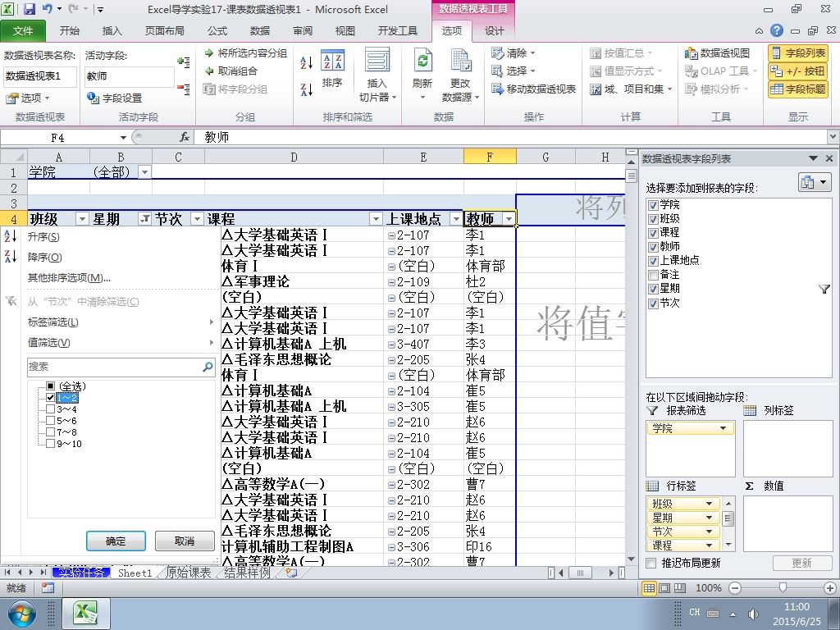Open 标签筛选(L) submenu
This screenshot has height=630, width=840.
(x=121, y=322)
